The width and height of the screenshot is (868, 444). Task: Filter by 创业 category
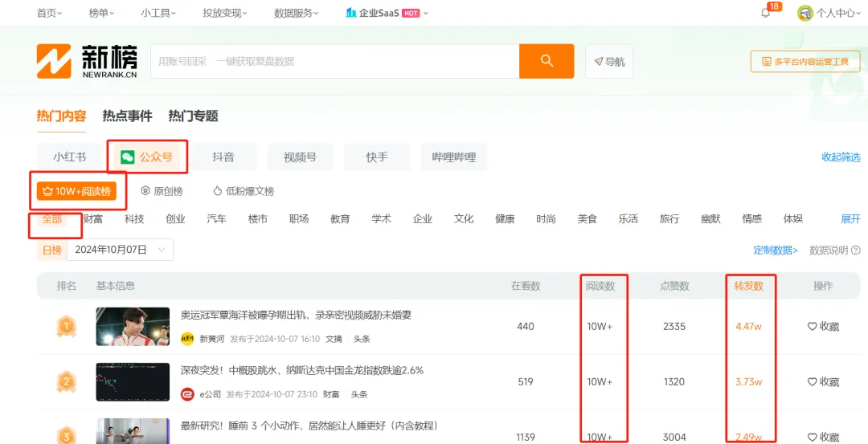[x=175, y=219]
